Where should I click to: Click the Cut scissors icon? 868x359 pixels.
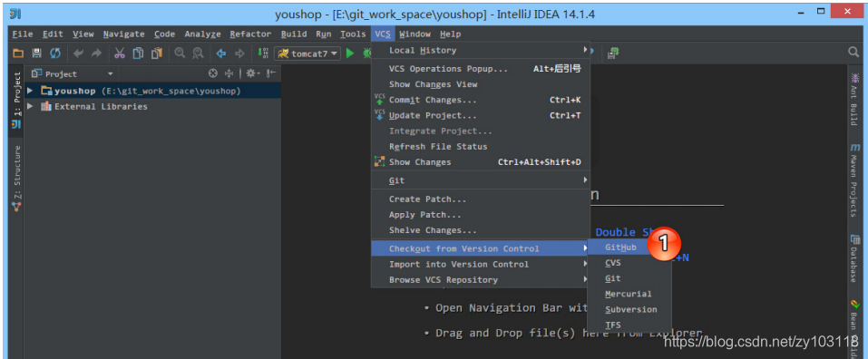click(x=120, y=53)
